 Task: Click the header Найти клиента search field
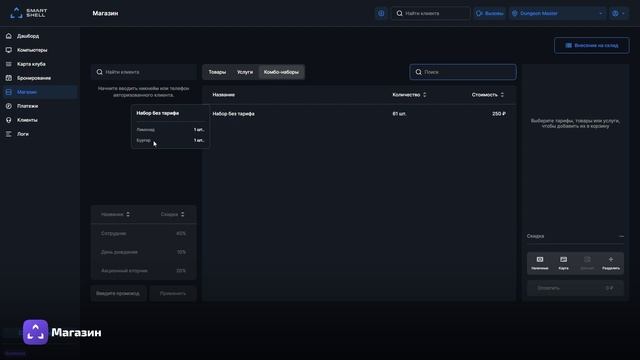tap(431, 13)
